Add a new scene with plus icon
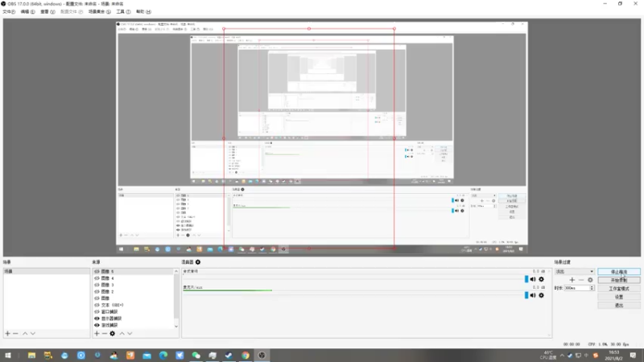 (x=7, y=334)
